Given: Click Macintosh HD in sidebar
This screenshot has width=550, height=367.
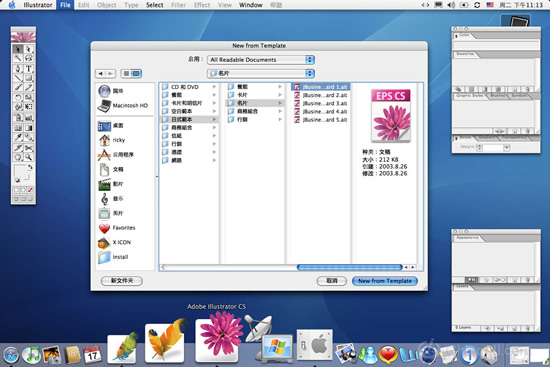Looking at the screenshot, I should (123, 106).
